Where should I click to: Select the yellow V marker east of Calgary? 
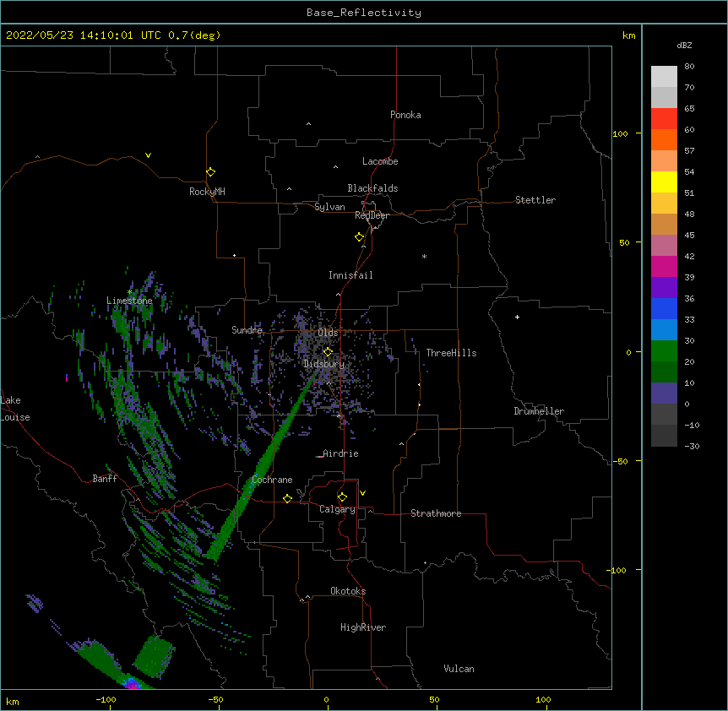click(362, 493)
